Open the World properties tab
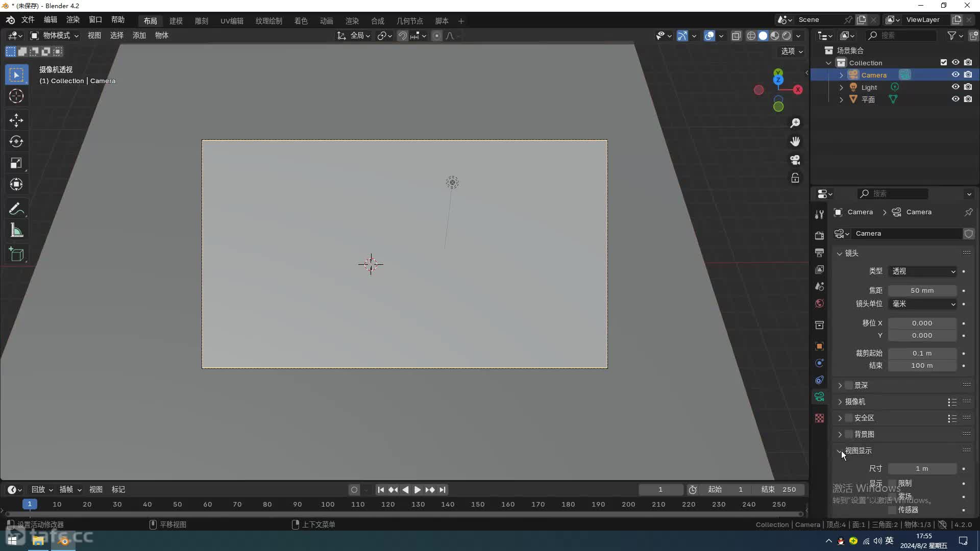The image size is (980, 551). pyautogui.click(x=819, y=303)
